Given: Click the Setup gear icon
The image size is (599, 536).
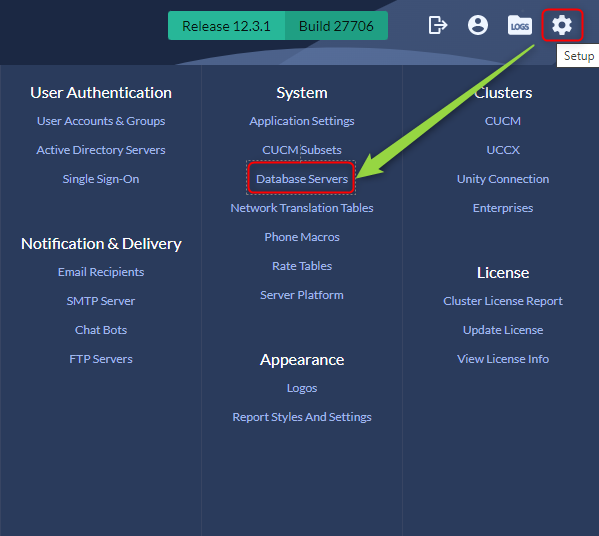Looking at the screenshot, I should click(x=562, y=25).
